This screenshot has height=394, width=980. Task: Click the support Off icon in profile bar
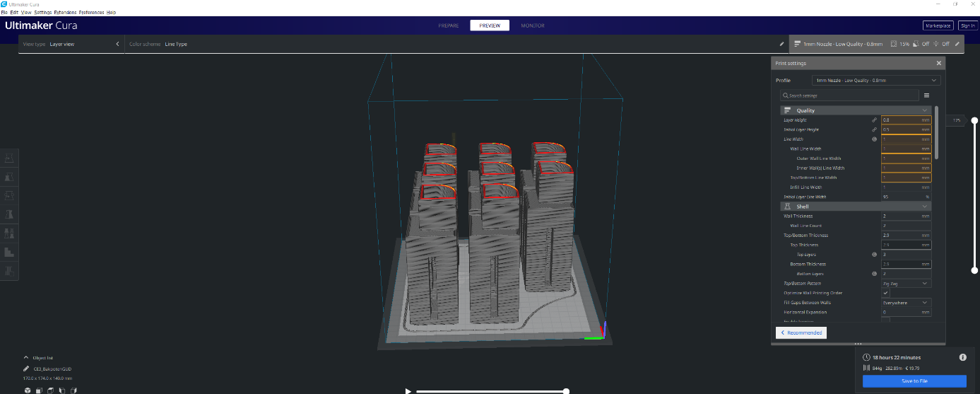[x=916, y=44]
